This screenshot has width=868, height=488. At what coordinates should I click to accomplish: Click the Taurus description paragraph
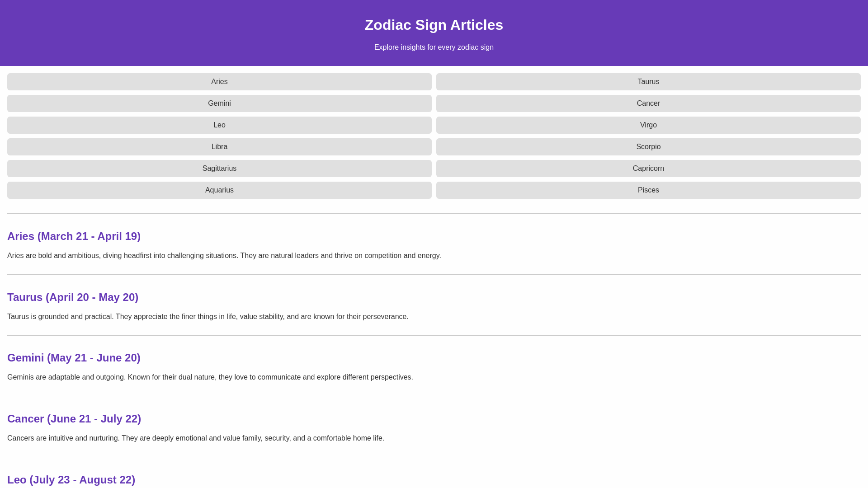click(x=208, y=317)
